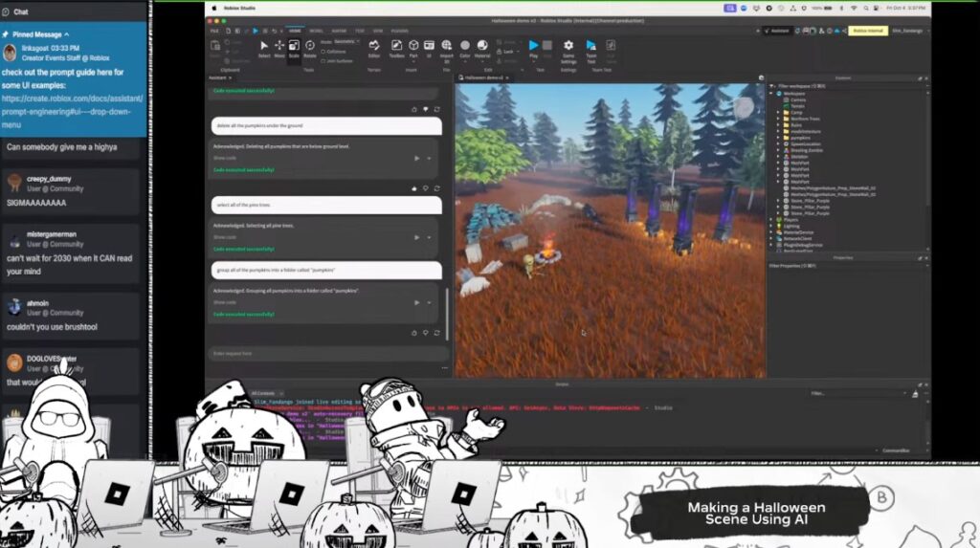Run code for the select pine trees response
Screen dimensions: 980x548
[x=417, y=237]
